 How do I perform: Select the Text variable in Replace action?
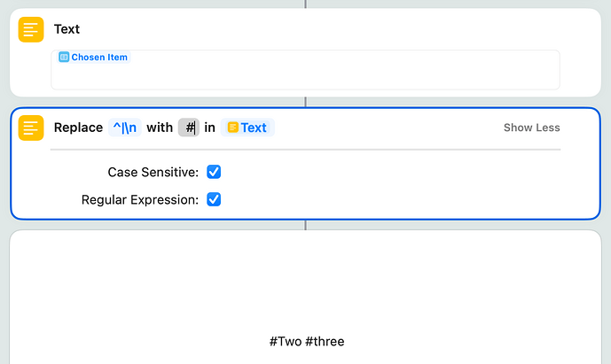click(x=248, y=128)
